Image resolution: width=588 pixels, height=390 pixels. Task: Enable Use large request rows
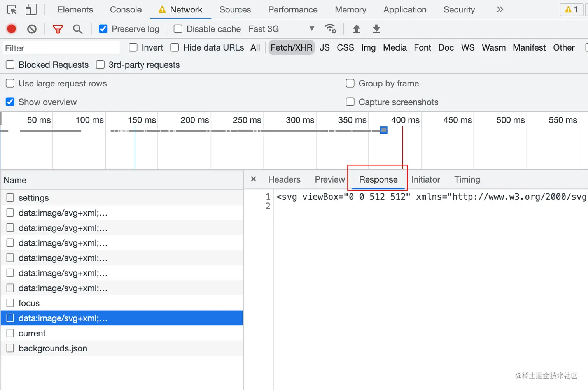tap(10, 83)
